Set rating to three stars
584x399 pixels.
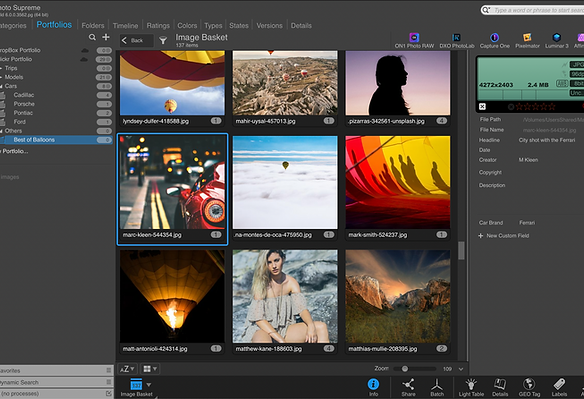coord(535,107)
